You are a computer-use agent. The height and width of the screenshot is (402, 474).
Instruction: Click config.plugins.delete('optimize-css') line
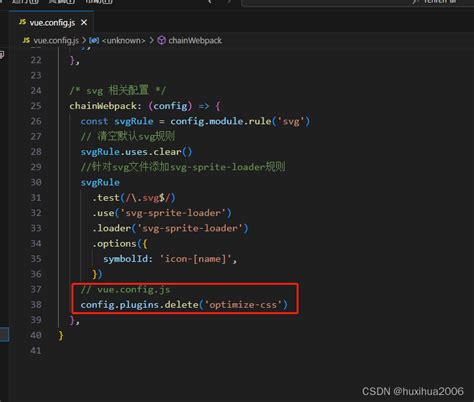point(184,305)
